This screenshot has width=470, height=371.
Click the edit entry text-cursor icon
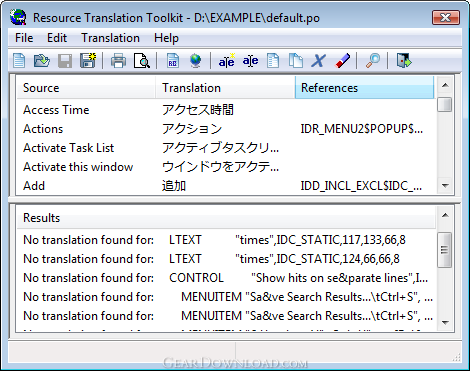(x=250, y=61)
